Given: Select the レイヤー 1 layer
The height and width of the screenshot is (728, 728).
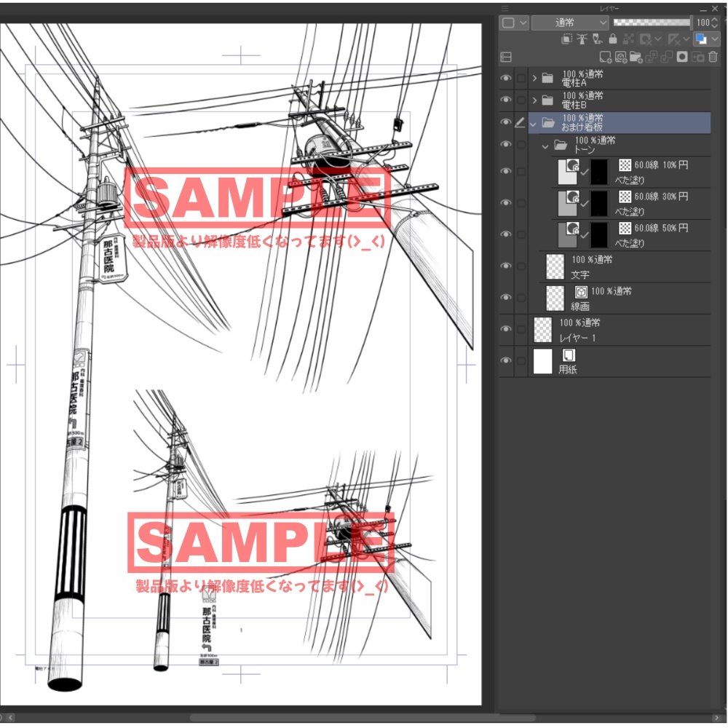Looking at the screenshot, I should (x=619, y=329).
